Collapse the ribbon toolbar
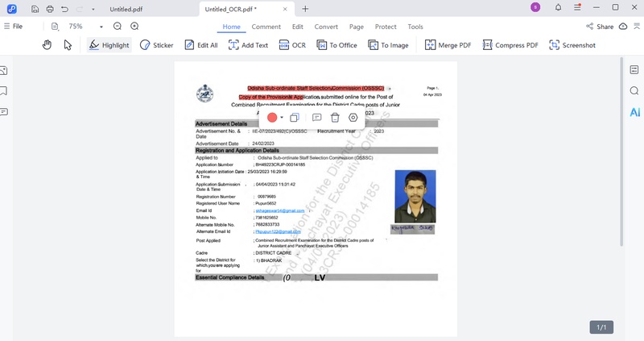 pos(637,27)
